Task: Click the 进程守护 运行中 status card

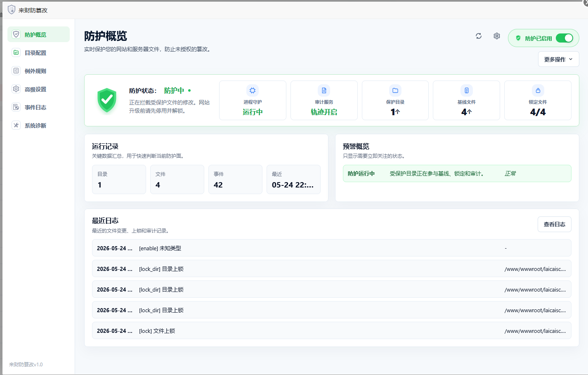Action: click(x=253, y=100)
